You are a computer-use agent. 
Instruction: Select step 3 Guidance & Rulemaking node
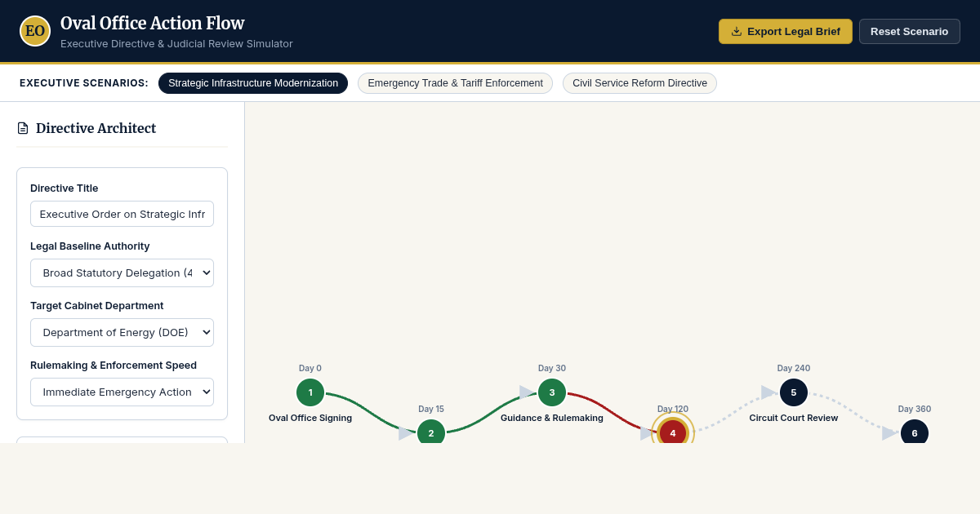click(552, 392)
